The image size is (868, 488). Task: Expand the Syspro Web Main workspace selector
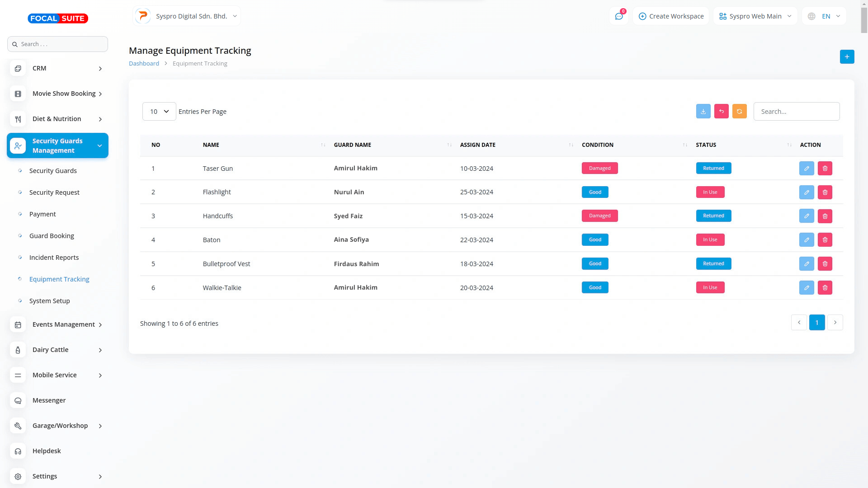point(755,16)
